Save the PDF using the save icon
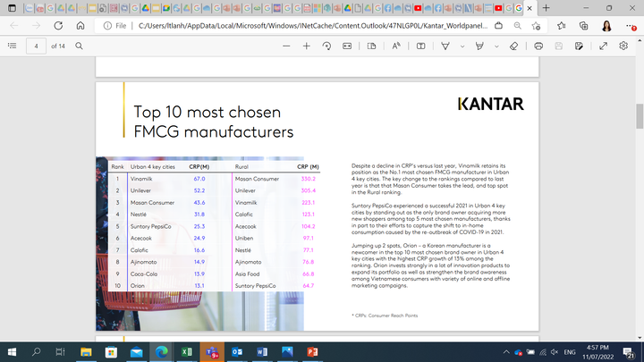The width and height of the screenshot is (644, 362). (x=559, y=46)
